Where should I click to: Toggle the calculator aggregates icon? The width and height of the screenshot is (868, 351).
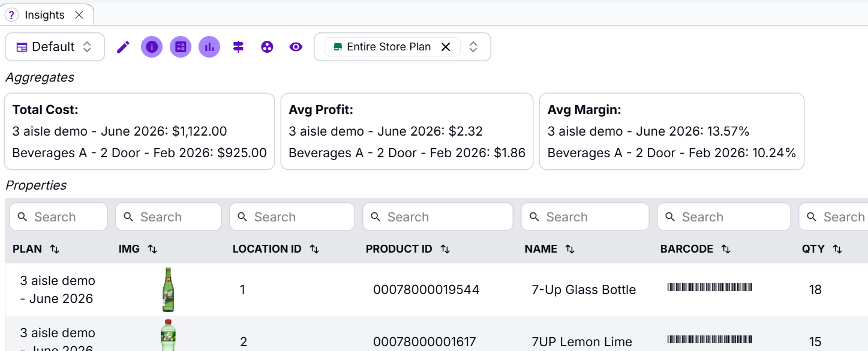181,47
